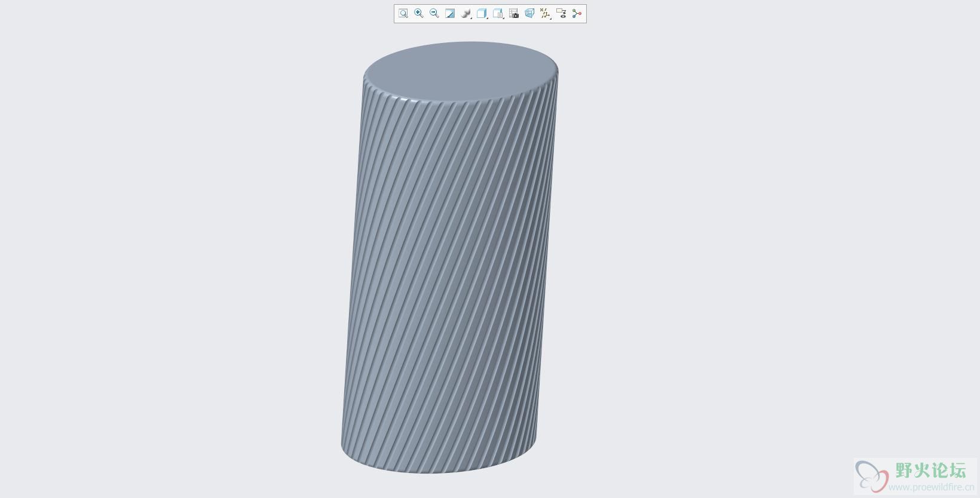The width and height of the screenshot is (980, 498).
Task: Refit the model to the window
Action: (x=403, y=13)
